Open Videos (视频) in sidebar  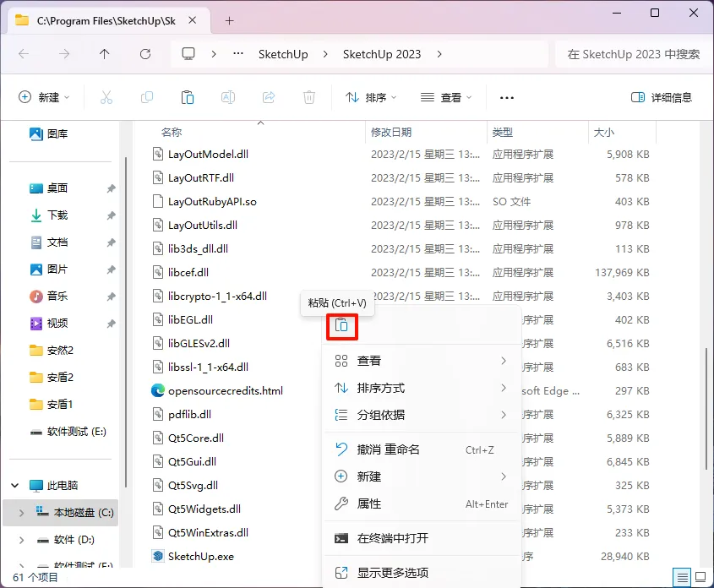point(49,323)
